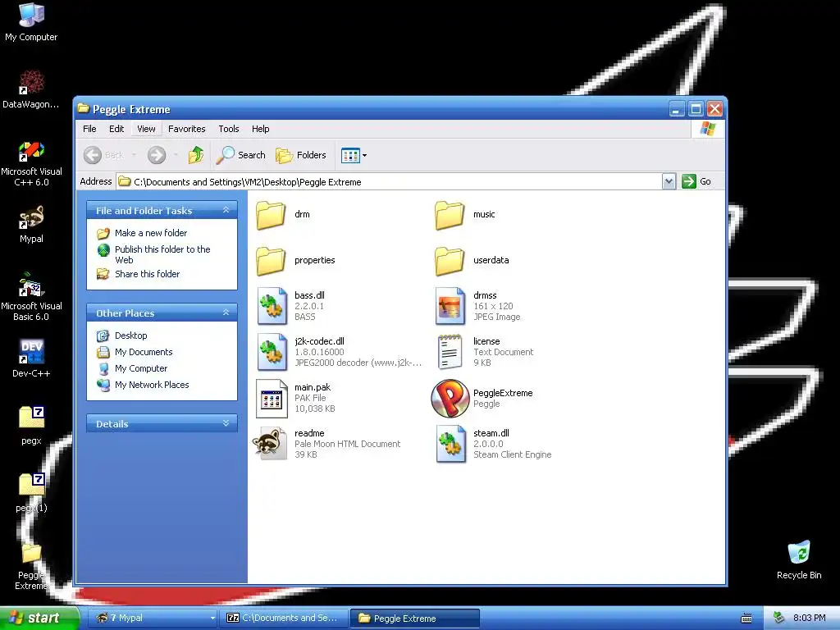Expand the Details panel
The height and width of the screenshot is (630, 840).
point(226,424)
